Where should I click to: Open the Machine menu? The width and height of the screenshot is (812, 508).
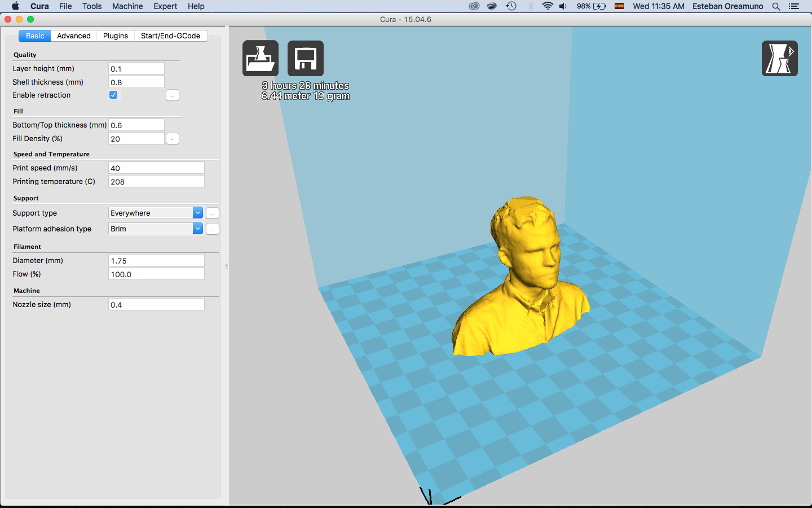pyautogui.click(x=127, y=6)
